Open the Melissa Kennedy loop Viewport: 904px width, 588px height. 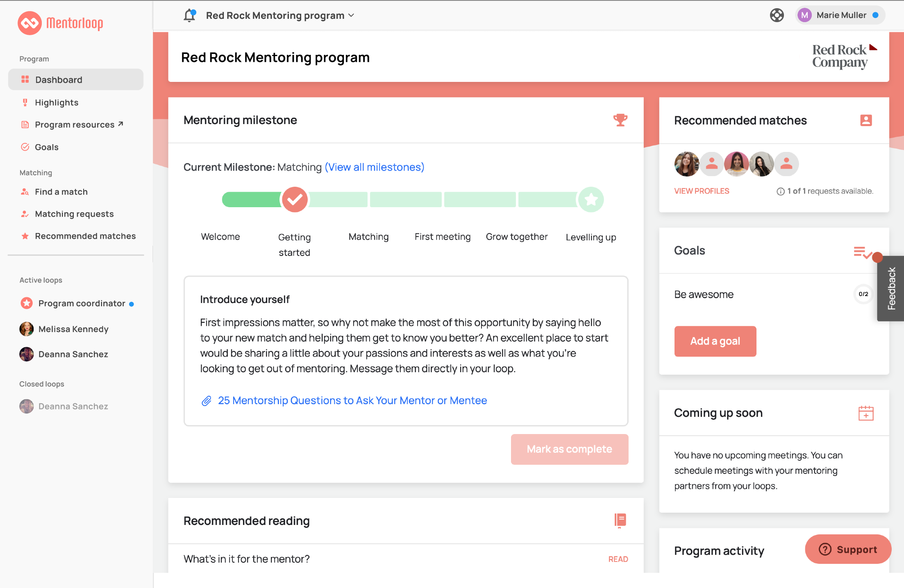pyautogui.click(x=64, y=329)
